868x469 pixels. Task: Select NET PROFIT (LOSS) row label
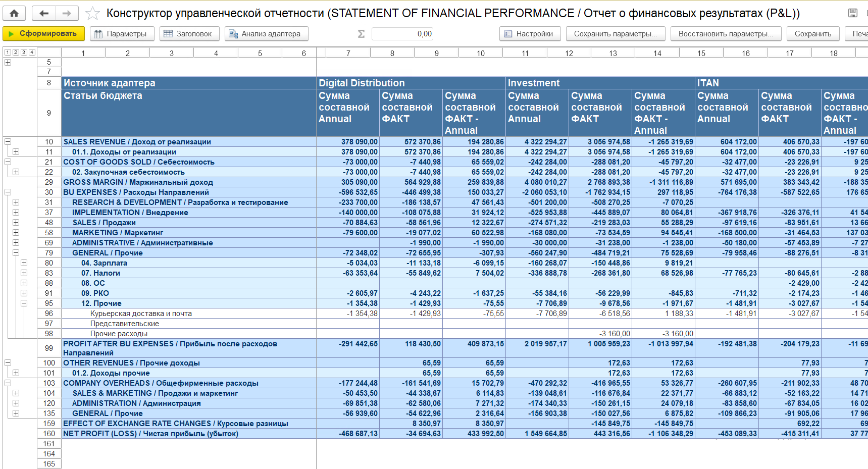[x=189, y=434]
